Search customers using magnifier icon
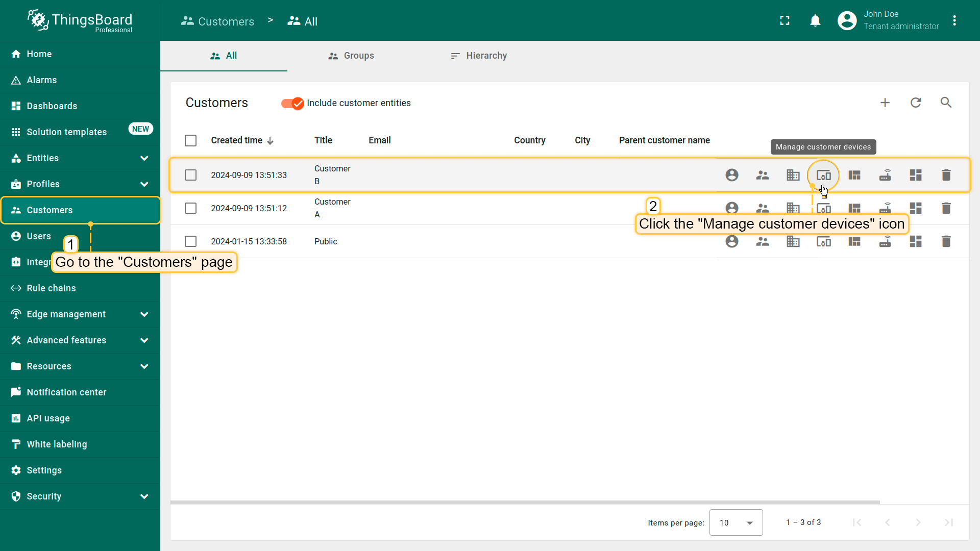980x551 pixels. [x=946, y=103]
